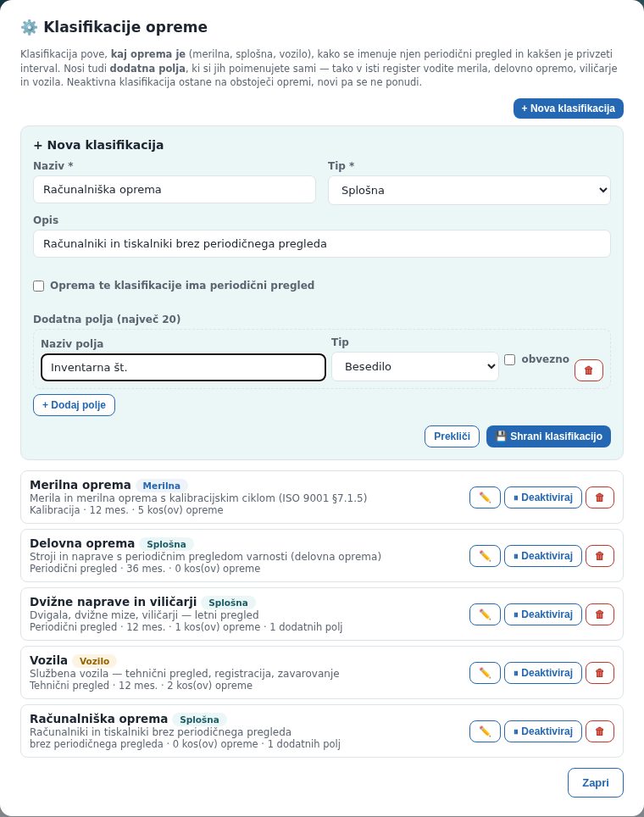Viewport: 644px width, 817px height.
Task: Close the dialog with Zapri
Action: click(x=595, y=782)
